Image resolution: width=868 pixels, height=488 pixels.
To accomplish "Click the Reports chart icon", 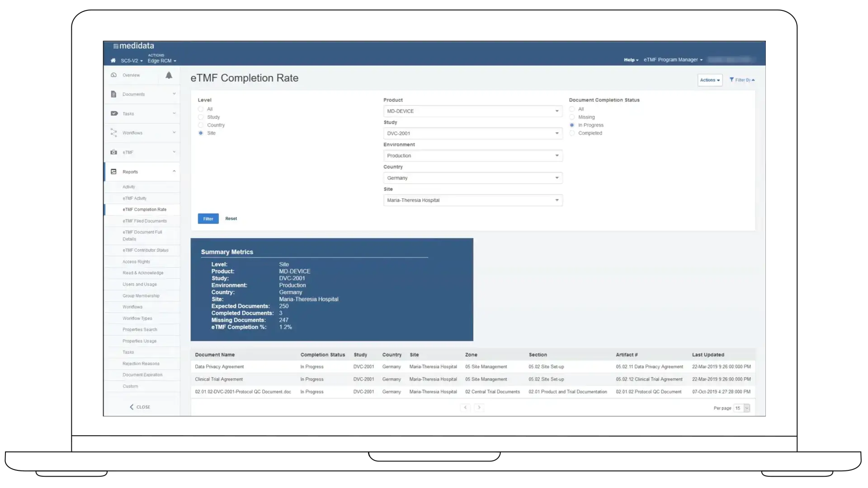I will (x=113, y=172).
